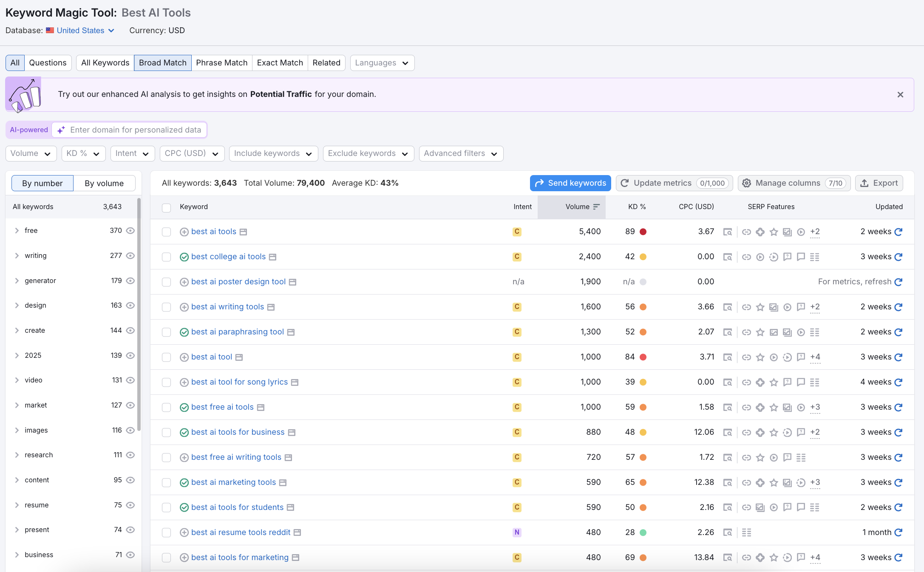Viewport: 924px width, 572px height.
Task: Open the KD % filter dropdown
Action: click(83, 154)
